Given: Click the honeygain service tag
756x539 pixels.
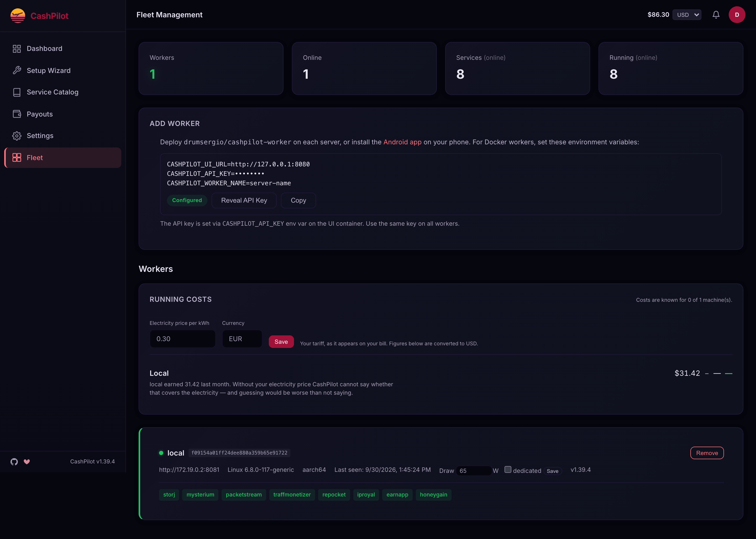Looking at the screenshot, I should point(433,495).
